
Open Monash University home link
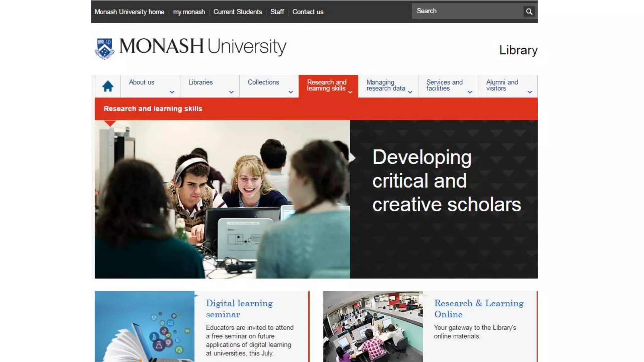[x=129, y=12]
